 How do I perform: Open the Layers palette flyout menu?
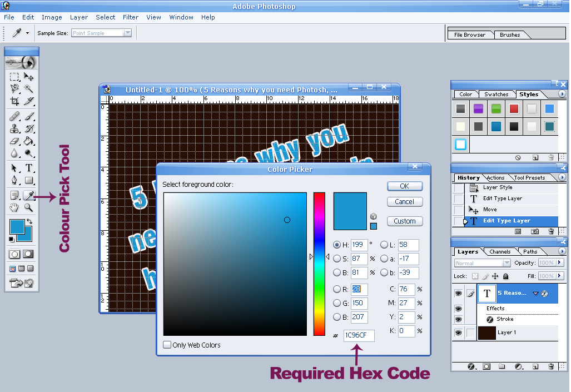pyautogui.click(x=562, y=251)
